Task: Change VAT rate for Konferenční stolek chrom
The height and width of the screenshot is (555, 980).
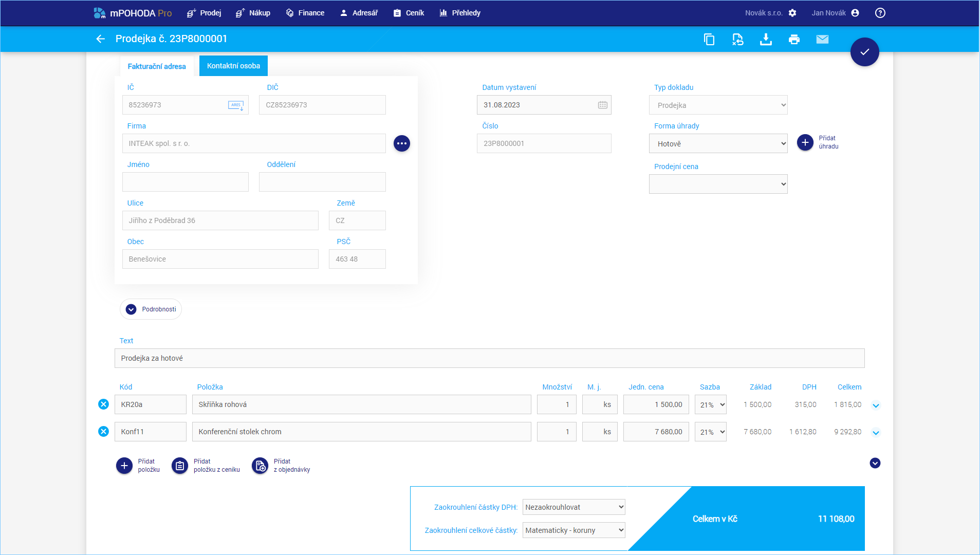Action: 711,432
